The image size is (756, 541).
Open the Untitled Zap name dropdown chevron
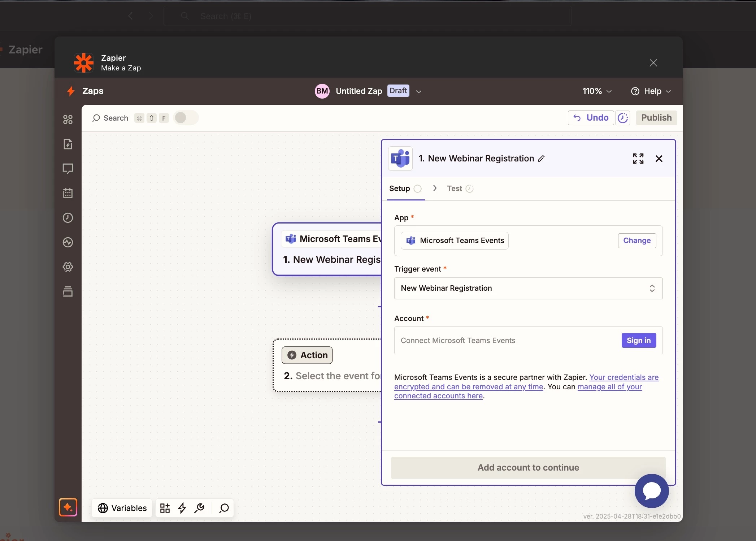(418, 91)
